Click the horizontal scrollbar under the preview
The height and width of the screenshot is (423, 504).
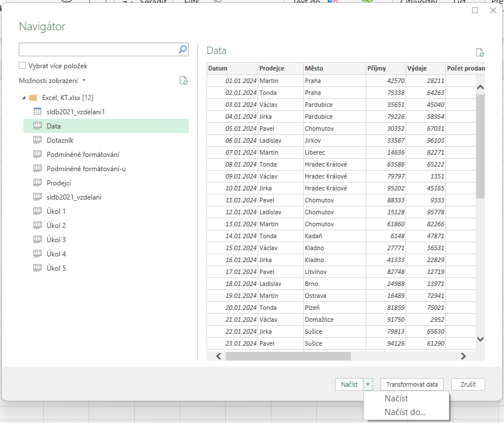click(288, 356)
